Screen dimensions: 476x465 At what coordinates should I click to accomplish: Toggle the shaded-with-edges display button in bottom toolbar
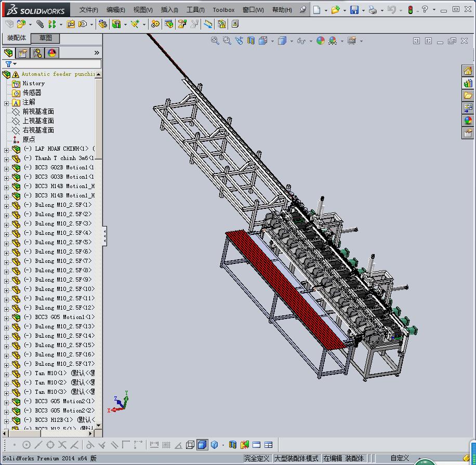point(202,445)
